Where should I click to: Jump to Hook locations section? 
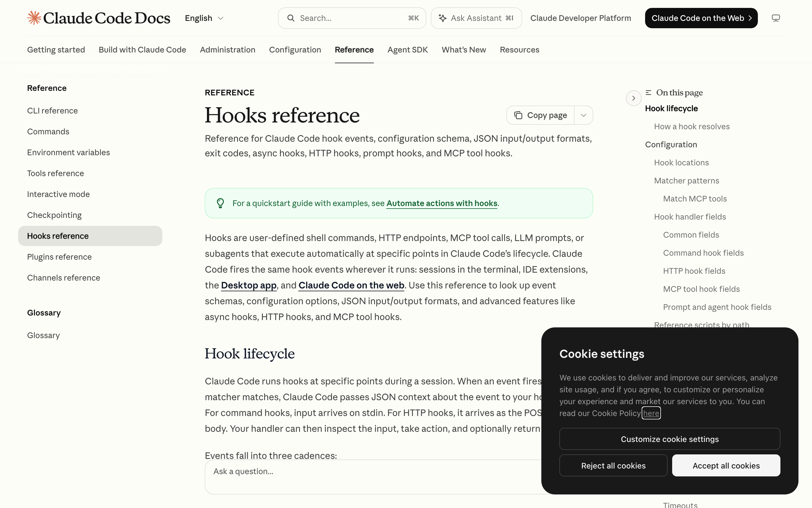tap(681, 163)
